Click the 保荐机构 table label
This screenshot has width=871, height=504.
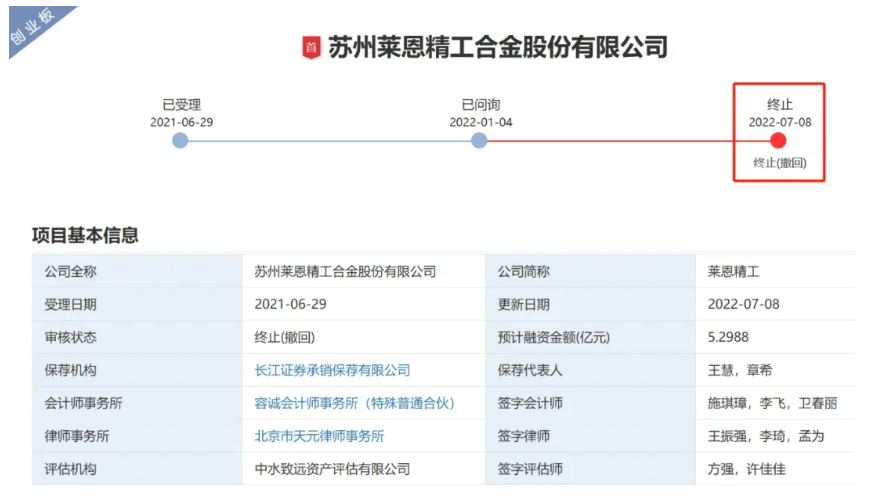tap(71, 370)
